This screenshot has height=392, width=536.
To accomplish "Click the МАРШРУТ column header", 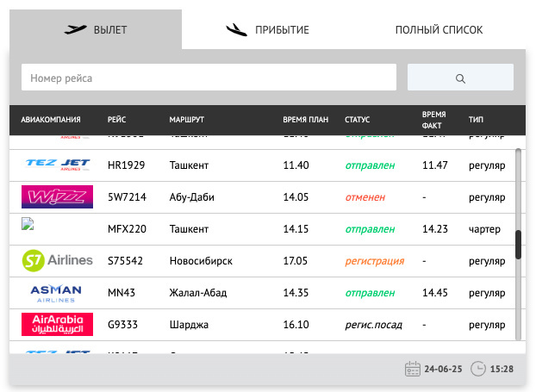I will pos(187,120).
